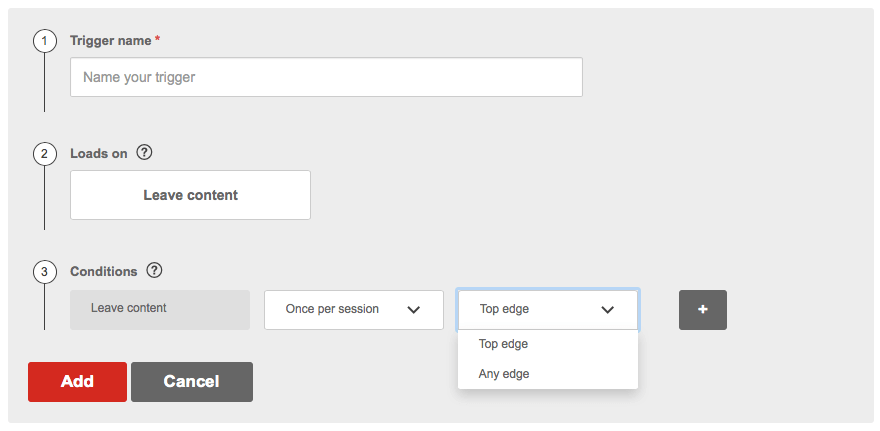Click the Trigger name label

click(x=111, y=41)
